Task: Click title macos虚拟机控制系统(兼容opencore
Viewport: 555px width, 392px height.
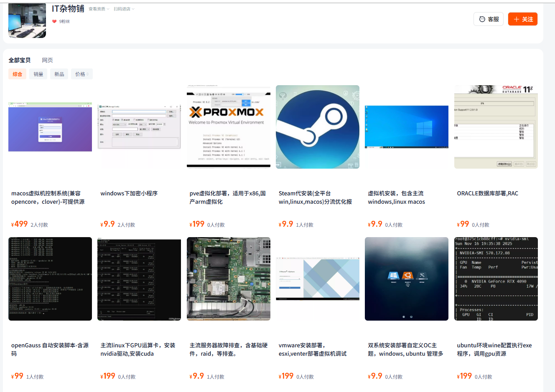Action: pyautogui.click(x=48, y=197)
